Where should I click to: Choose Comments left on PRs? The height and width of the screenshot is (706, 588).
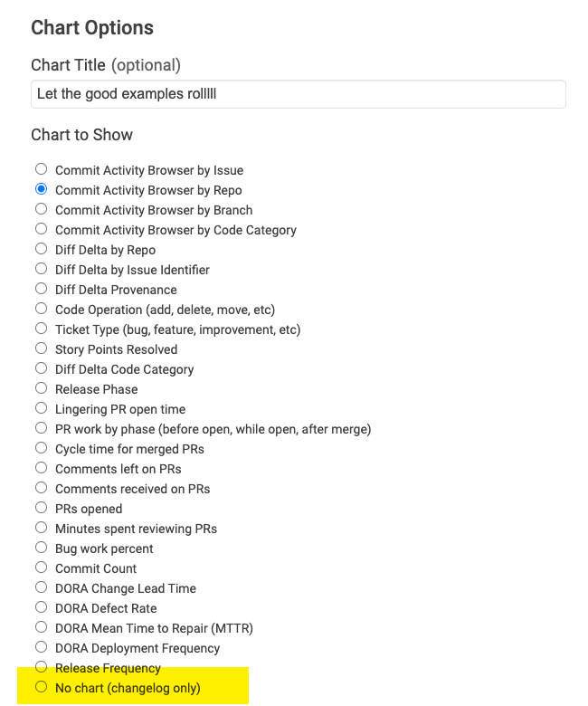41,468
